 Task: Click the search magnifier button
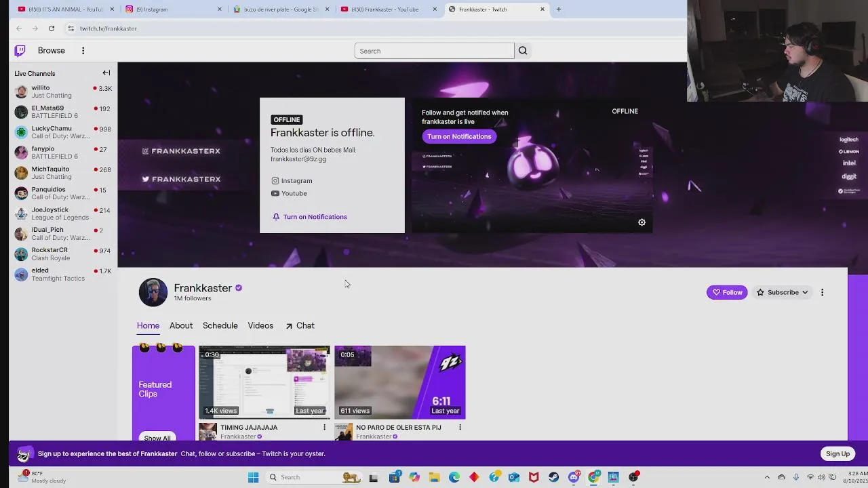[x=523, y=51]
